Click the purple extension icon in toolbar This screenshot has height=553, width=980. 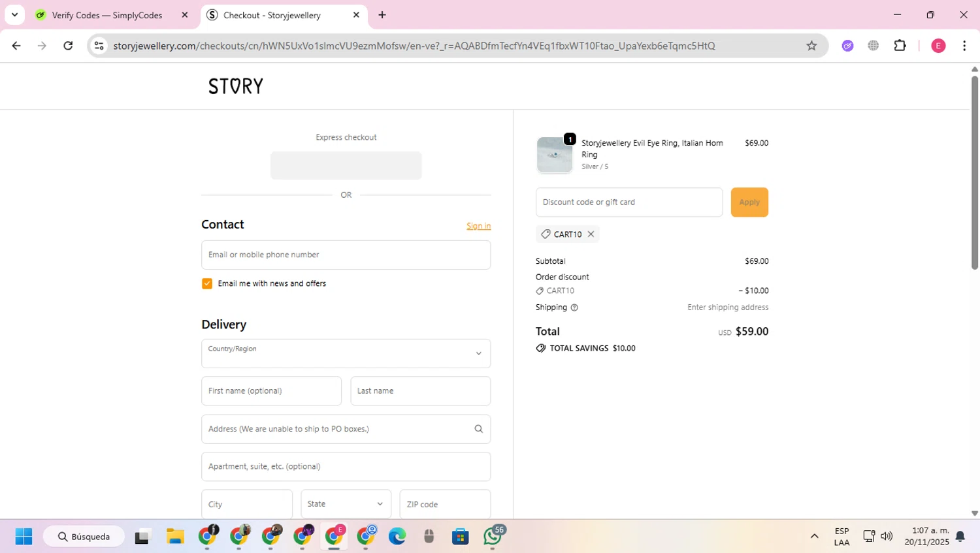point(847,46)
